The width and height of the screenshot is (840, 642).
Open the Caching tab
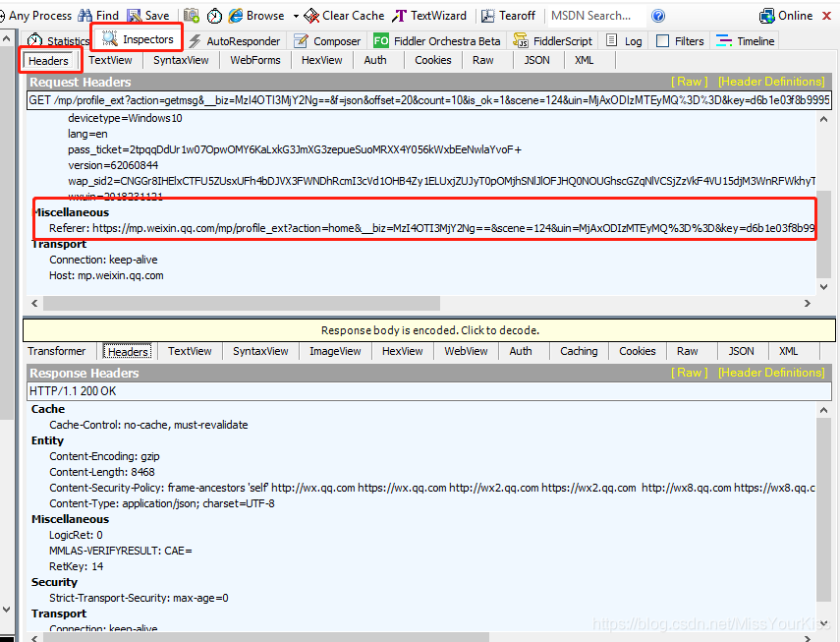[x=579, y=351]
